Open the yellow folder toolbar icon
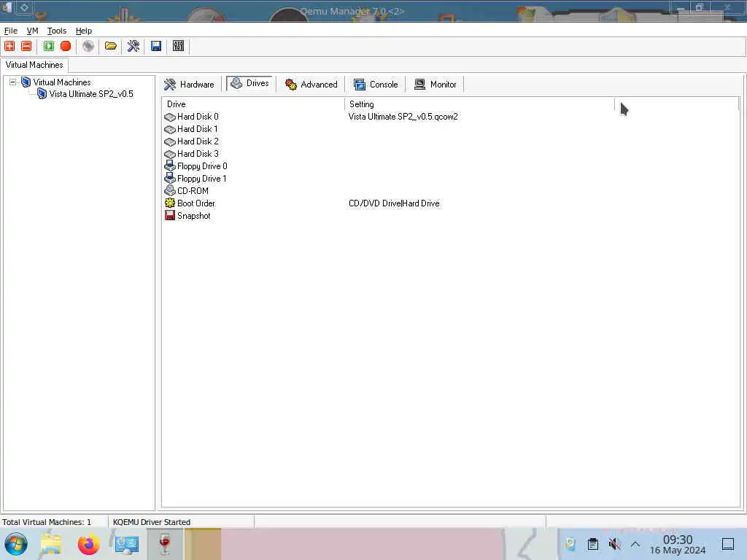The width and height of the screenshot is (747, 560). pos(111,46)
